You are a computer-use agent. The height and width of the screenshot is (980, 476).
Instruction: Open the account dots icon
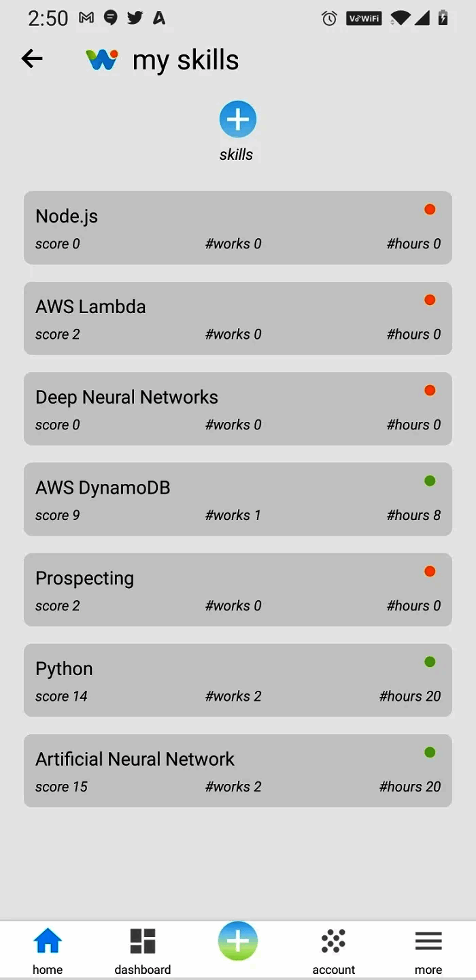pos(333,942)
